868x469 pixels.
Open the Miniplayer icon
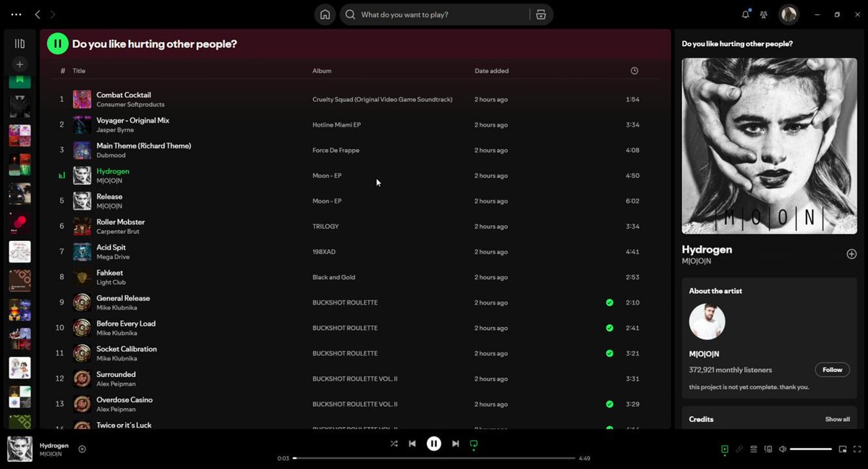click(x=843, y=449)
